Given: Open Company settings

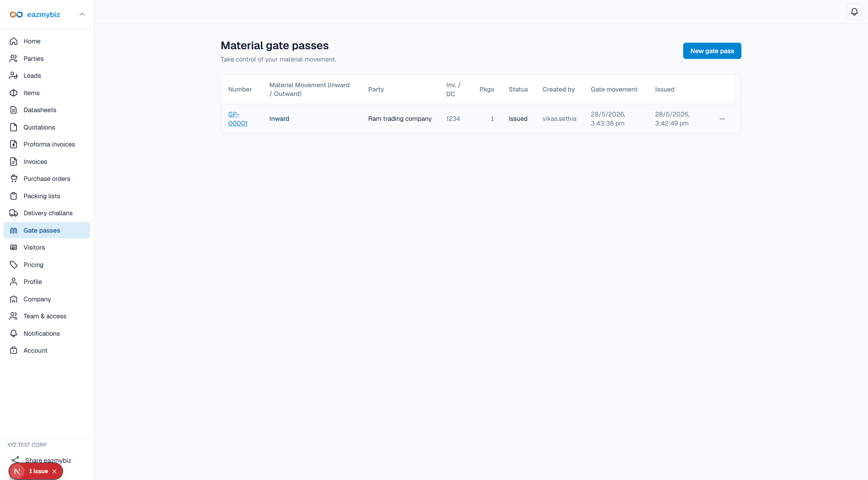Looking at the screenshot, I should [x=47, y=299].
